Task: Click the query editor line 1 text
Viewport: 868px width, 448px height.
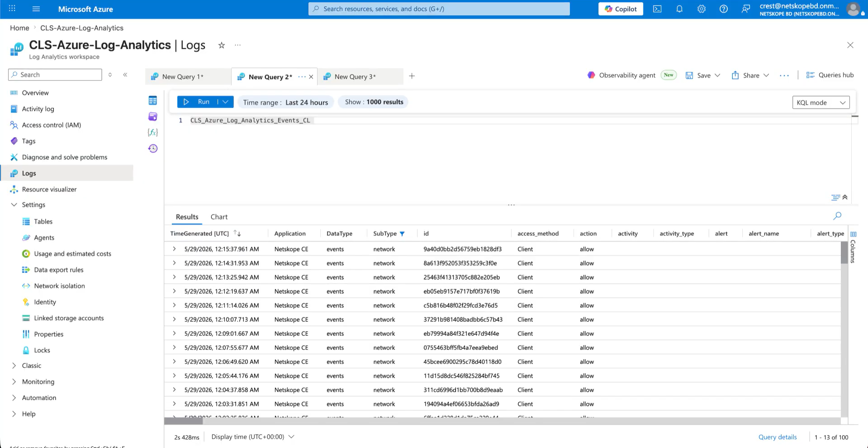Action: (x=250, y=120)
